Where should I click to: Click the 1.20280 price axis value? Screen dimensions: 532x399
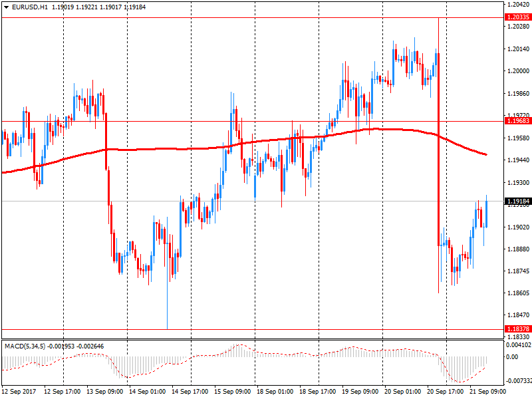coord(519,27)
